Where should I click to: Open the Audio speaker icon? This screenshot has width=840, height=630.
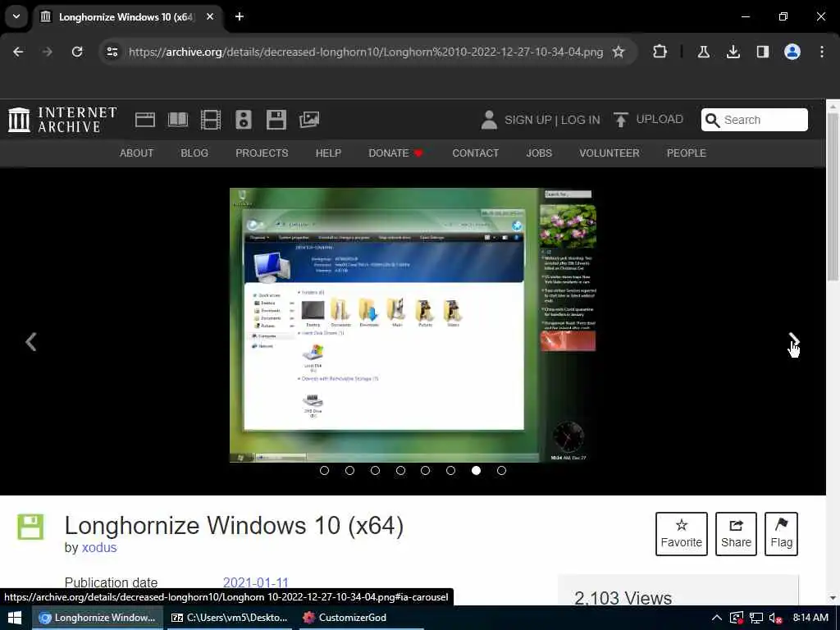[x=243, y=120]
